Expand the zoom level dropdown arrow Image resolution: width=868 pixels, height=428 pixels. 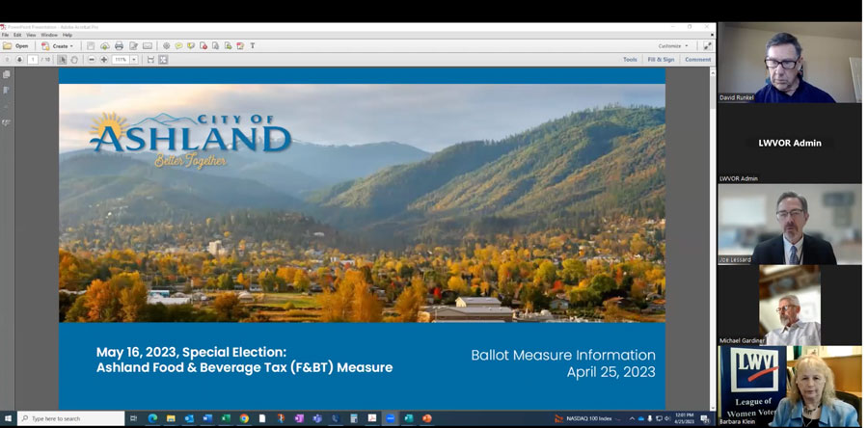[134, 59]
